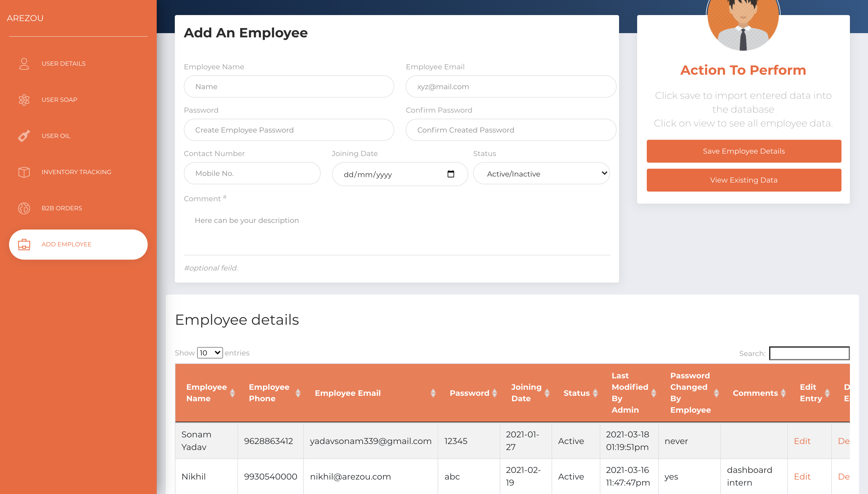Screen dimensions: 868x494
Task: Click the B2B Orders globe icon
Action: pos(24,208)
